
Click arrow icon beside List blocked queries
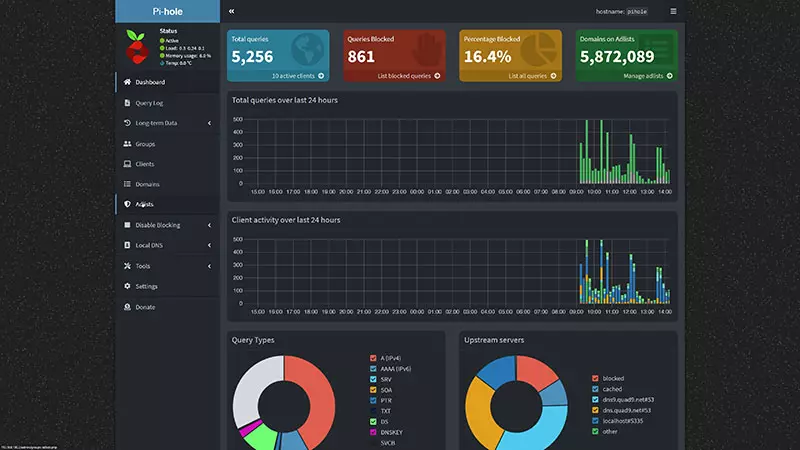(x=437, y=76)
